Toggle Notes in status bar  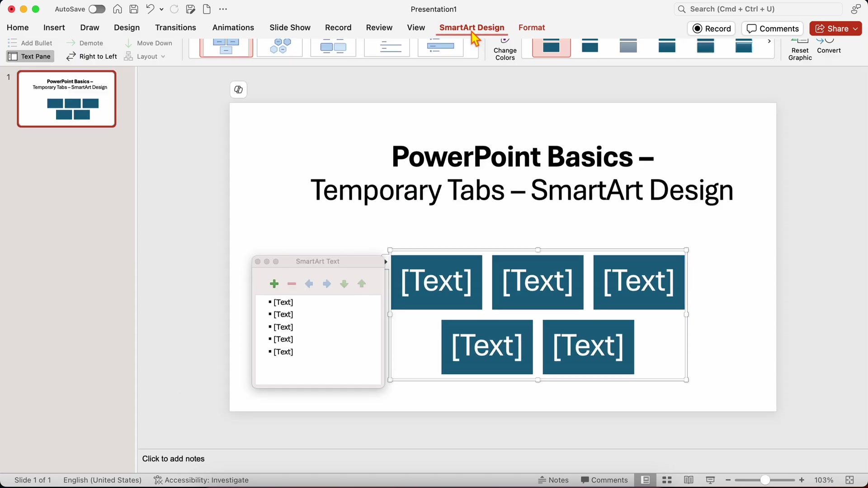[x=553, y=480]
